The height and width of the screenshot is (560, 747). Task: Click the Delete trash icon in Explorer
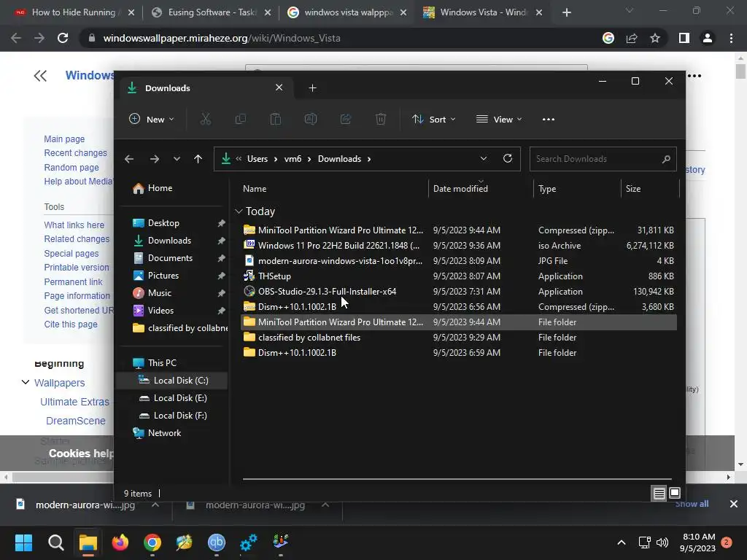coord(381,119)
